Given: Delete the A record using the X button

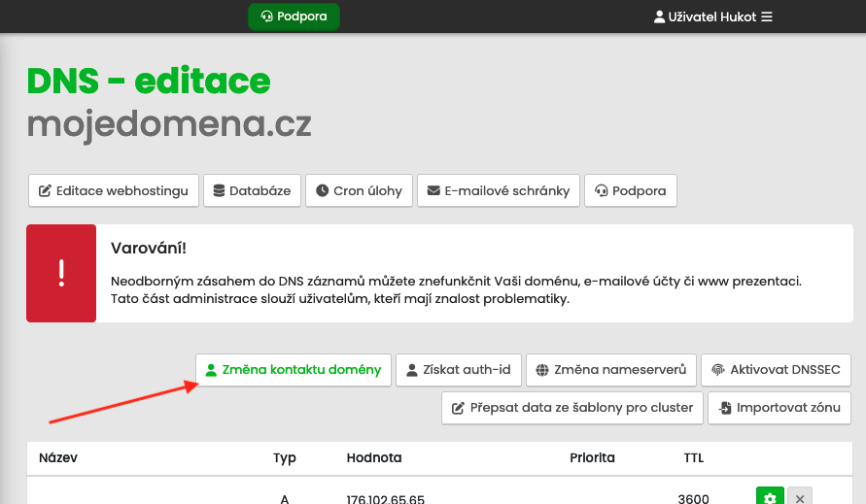Looking at the screenshot, I should pyautogui.click(x=799, y=497).
